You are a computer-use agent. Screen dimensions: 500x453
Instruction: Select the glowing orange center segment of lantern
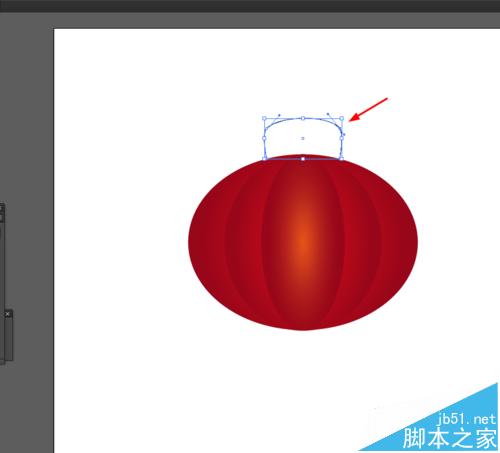303,242
